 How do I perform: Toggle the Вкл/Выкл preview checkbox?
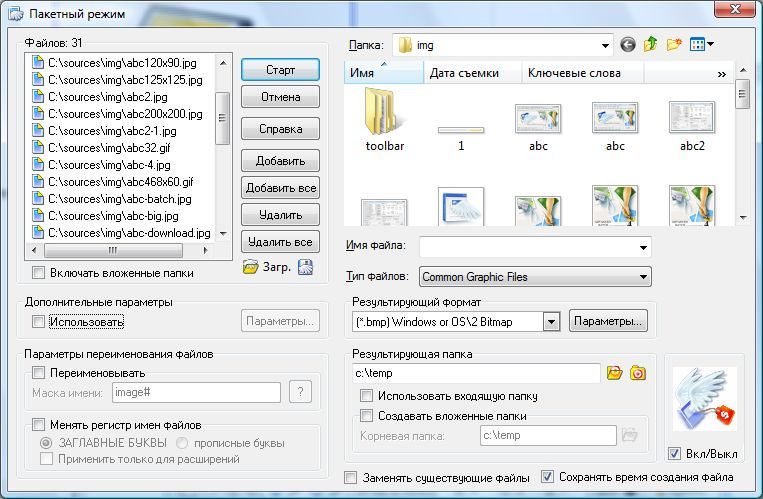(674, 453)
